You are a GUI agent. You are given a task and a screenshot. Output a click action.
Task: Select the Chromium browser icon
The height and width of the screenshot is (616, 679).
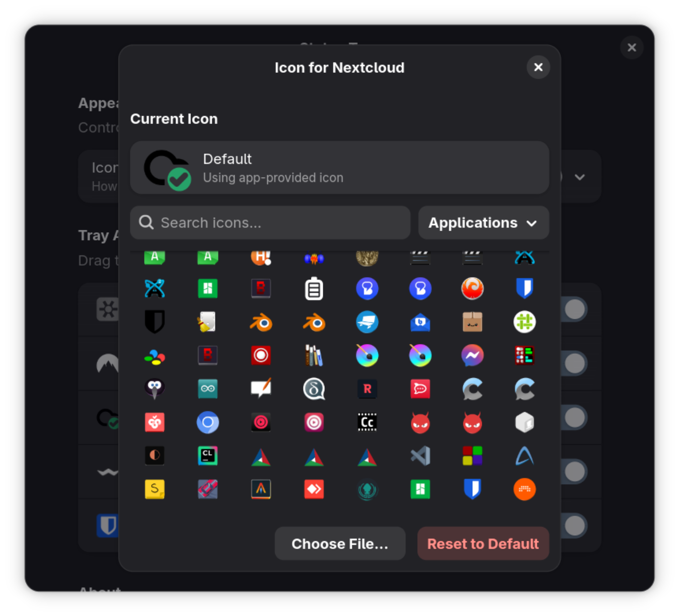coord(208,422)
